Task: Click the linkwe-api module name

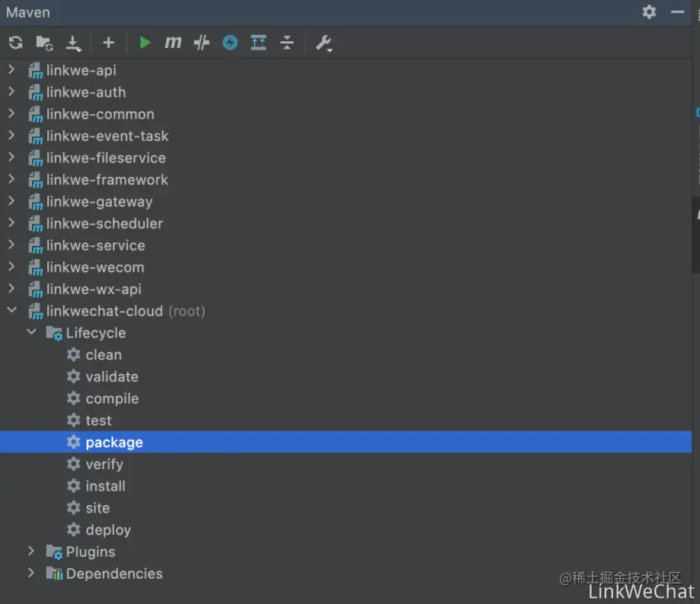Action: [82, 70]
